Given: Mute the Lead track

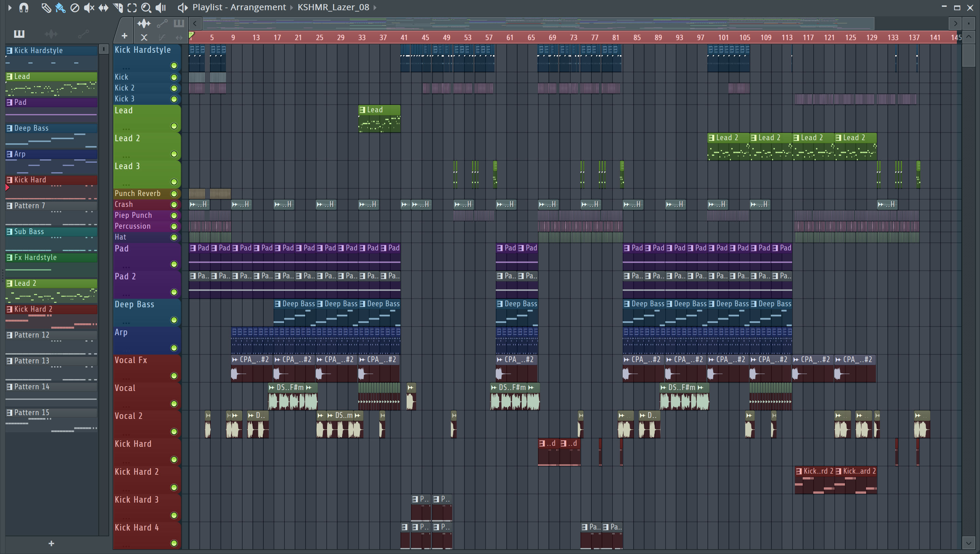Looking at the screenshot, I should 174,126.
